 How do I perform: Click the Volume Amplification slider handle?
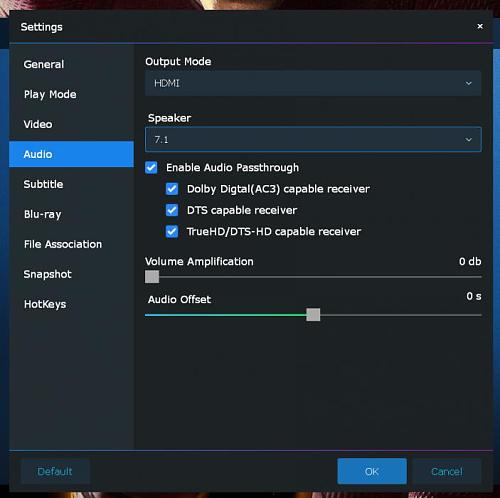[152, 277]
